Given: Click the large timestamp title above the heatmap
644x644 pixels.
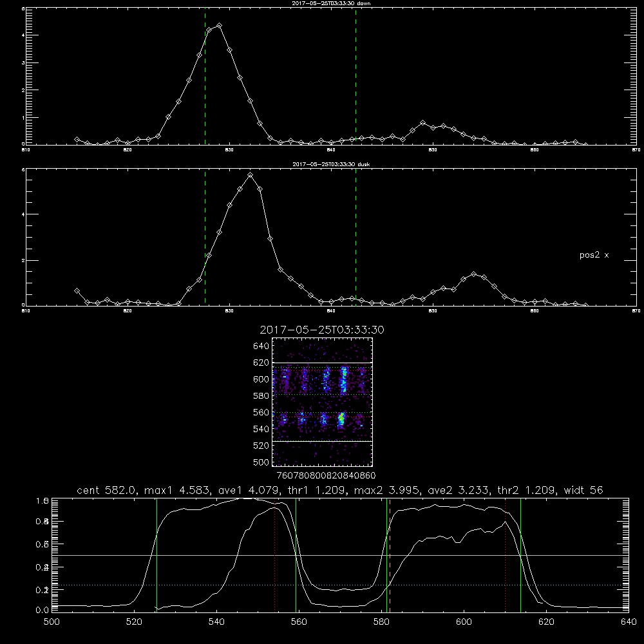Looking at the screenshot, I should click(x=321, y=330).
